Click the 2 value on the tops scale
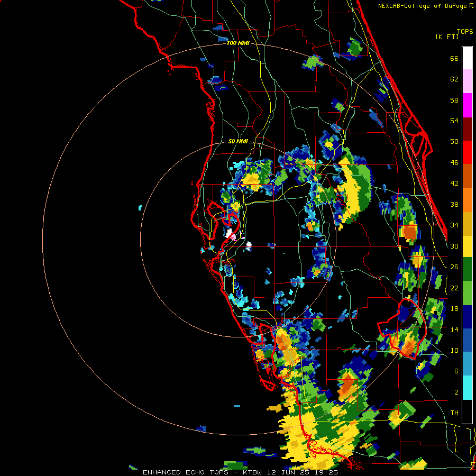 [456, 392]
